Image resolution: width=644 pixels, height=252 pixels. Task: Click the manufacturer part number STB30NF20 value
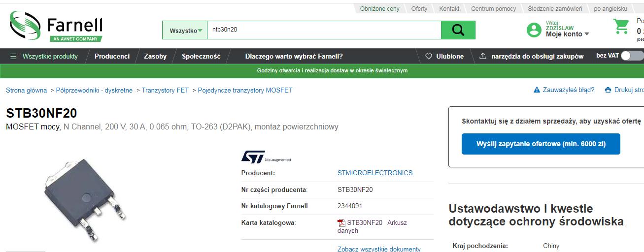pos(355,189)
